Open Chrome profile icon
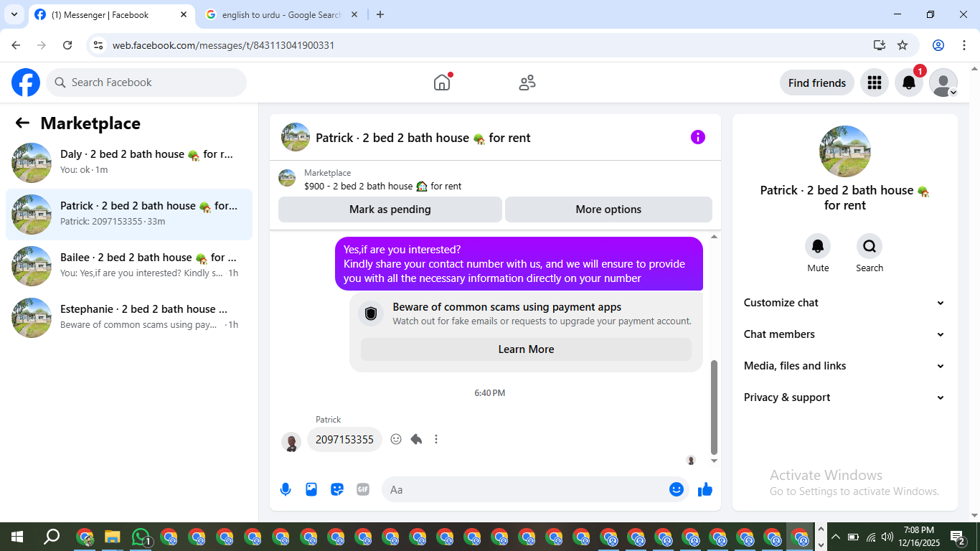 [938, 45]
